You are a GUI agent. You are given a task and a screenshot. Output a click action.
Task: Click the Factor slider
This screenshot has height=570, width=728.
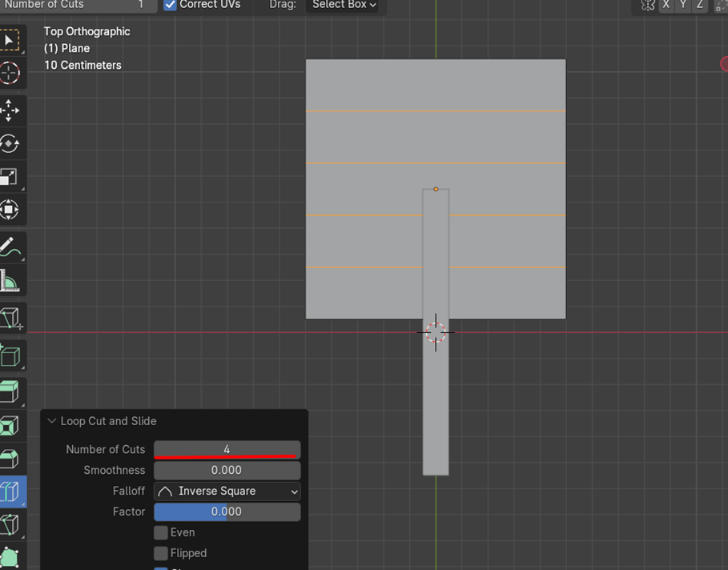tap(227, 512)
